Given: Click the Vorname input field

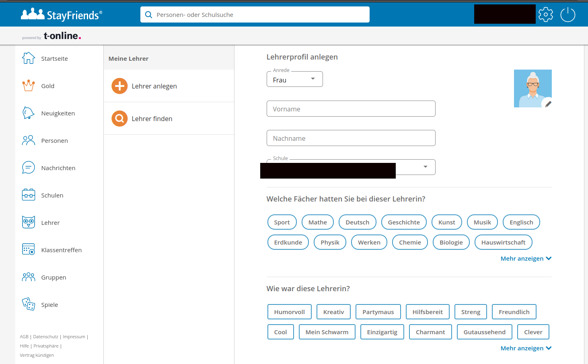Looking at the screenshot, I should tap(351, 109).
